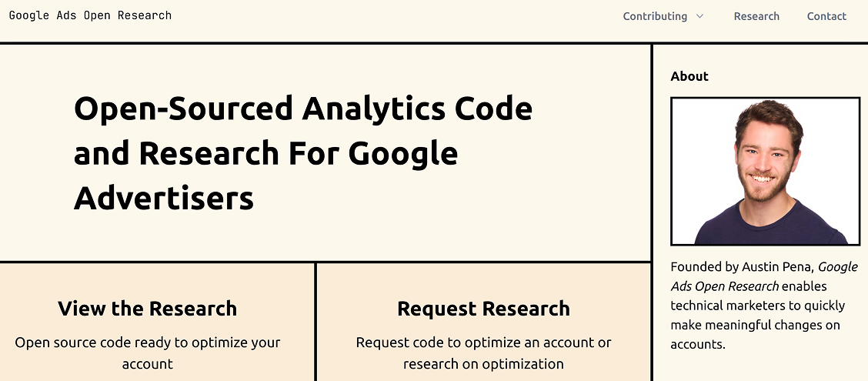
Task: Click 'Request code to optimize an account' text
Action: [483, 343]
